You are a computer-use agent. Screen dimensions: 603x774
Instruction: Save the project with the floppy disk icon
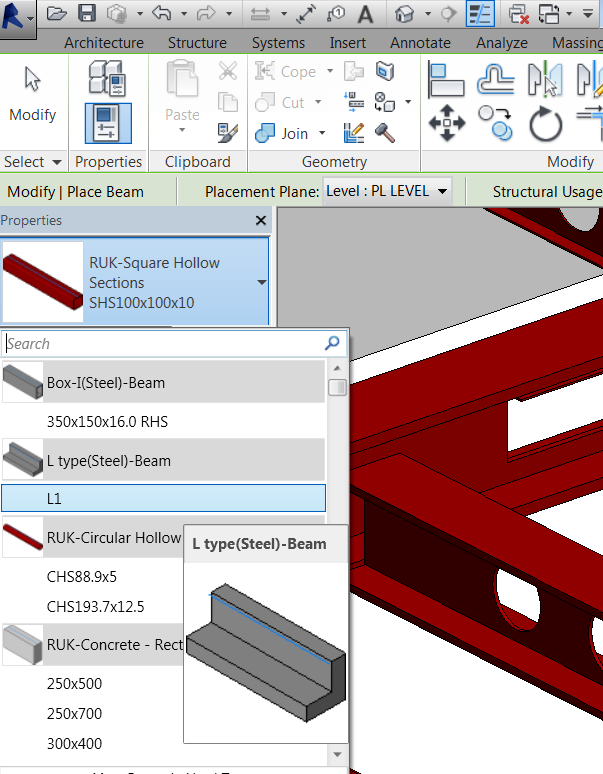click(87, 13)
